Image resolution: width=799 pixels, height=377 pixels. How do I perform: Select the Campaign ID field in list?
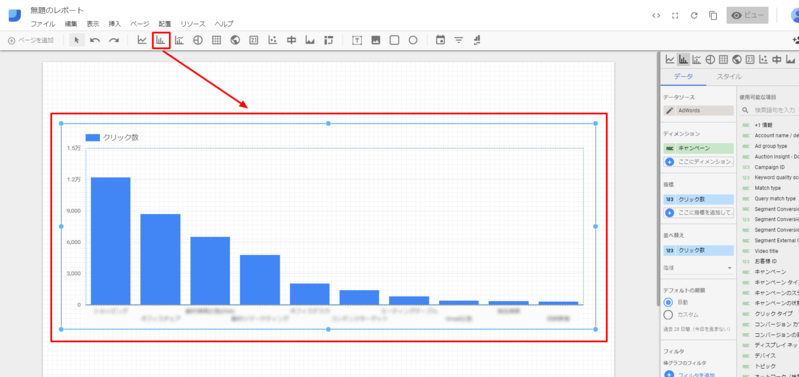[x=769, y=167]
